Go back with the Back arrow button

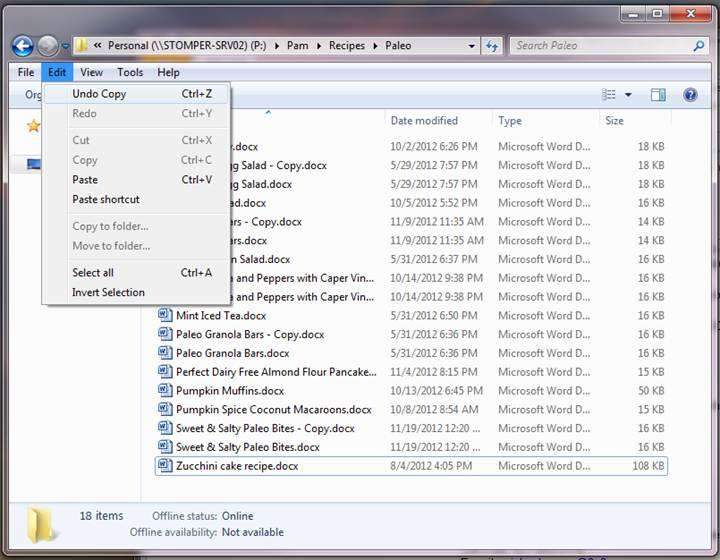click(x=22, y=46)
